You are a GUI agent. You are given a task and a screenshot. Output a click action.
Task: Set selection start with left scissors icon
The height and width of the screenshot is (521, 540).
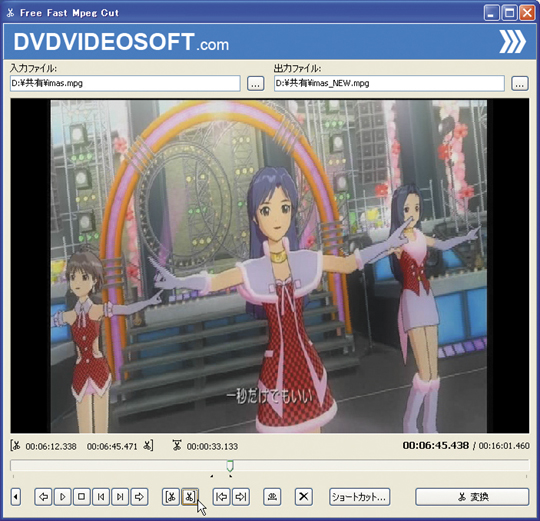171,497
